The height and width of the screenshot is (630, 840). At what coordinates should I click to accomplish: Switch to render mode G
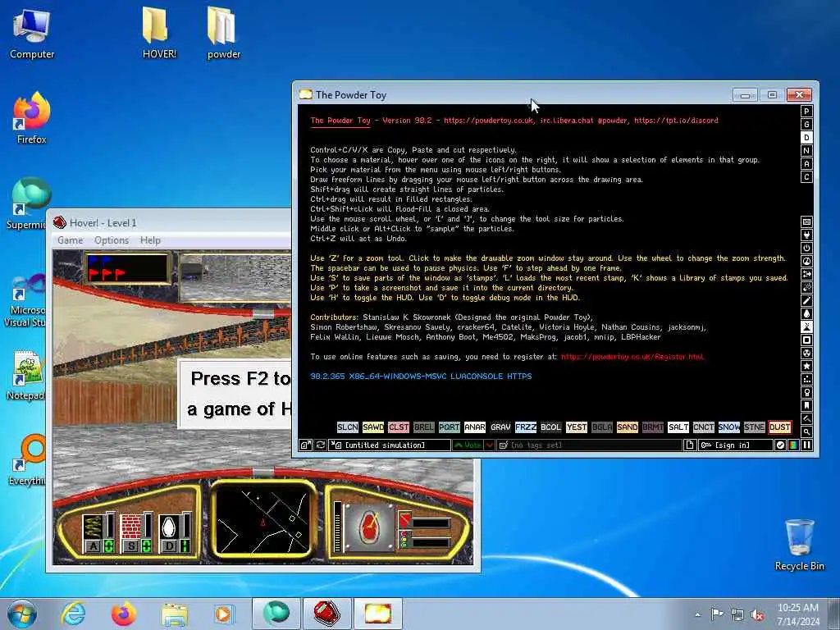click(806, 125)
